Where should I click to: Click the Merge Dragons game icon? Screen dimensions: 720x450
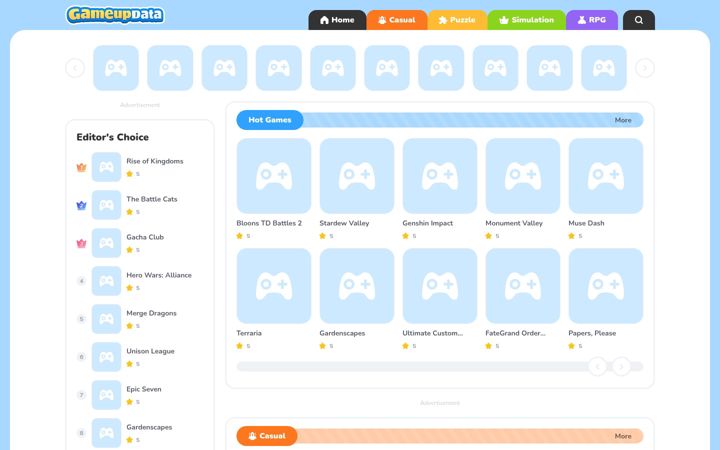(107, 319)
